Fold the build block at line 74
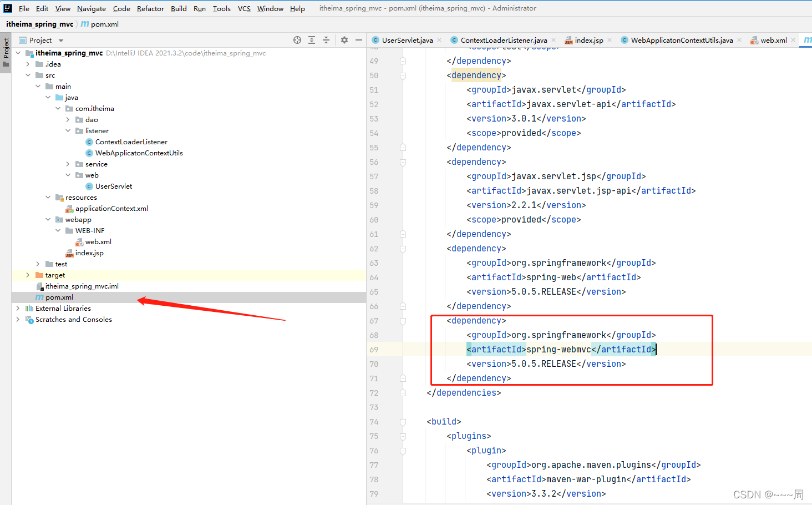 pyautogui.click(x=403, y=422)
